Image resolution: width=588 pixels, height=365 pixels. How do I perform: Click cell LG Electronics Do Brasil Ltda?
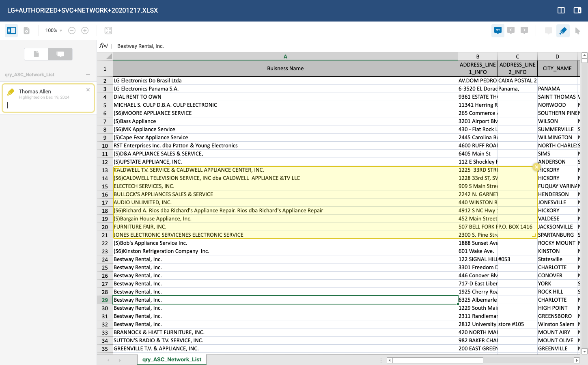click(285, 81)
